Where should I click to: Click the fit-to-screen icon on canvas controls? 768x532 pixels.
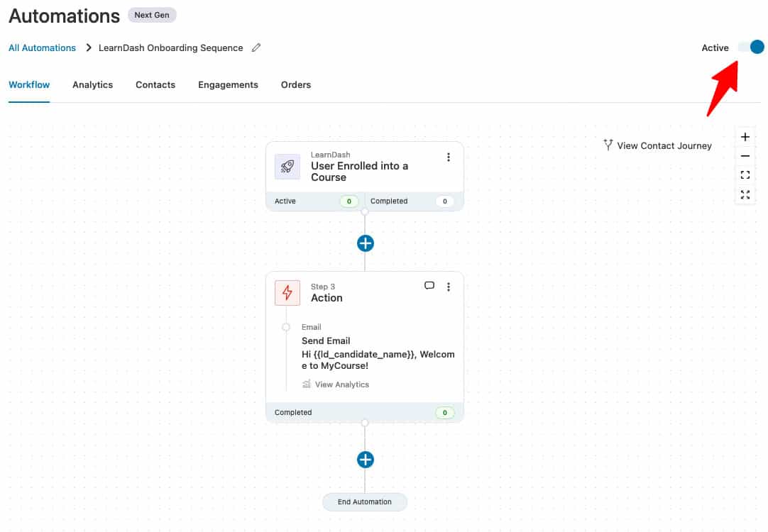[745, 174]
